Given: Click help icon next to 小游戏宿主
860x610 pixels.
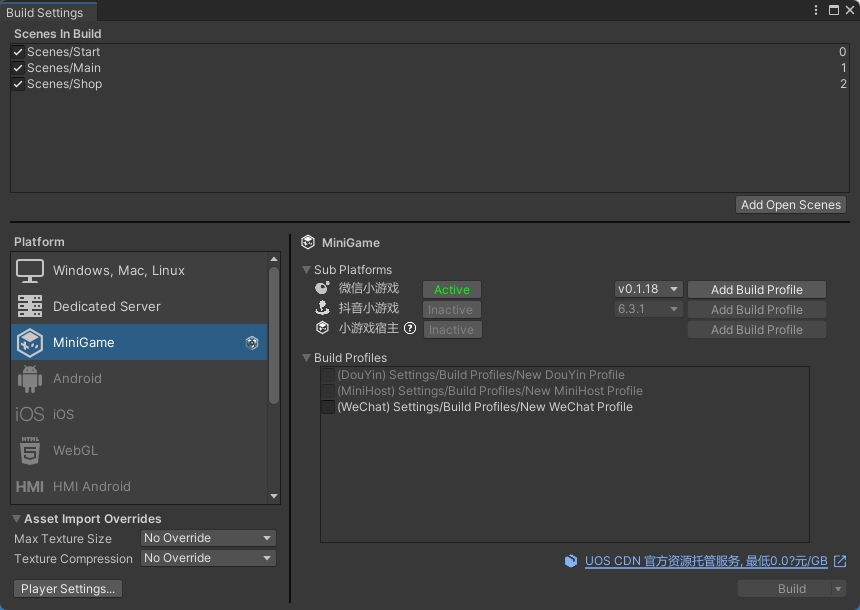Looking at the screenshot, I should [x=410, y=328].
